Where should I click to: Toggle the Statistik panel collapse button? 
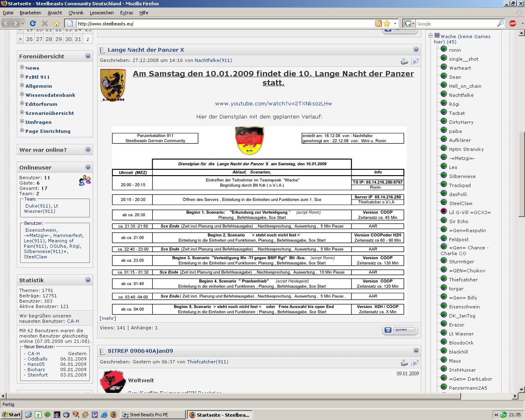tap(88, 280)
